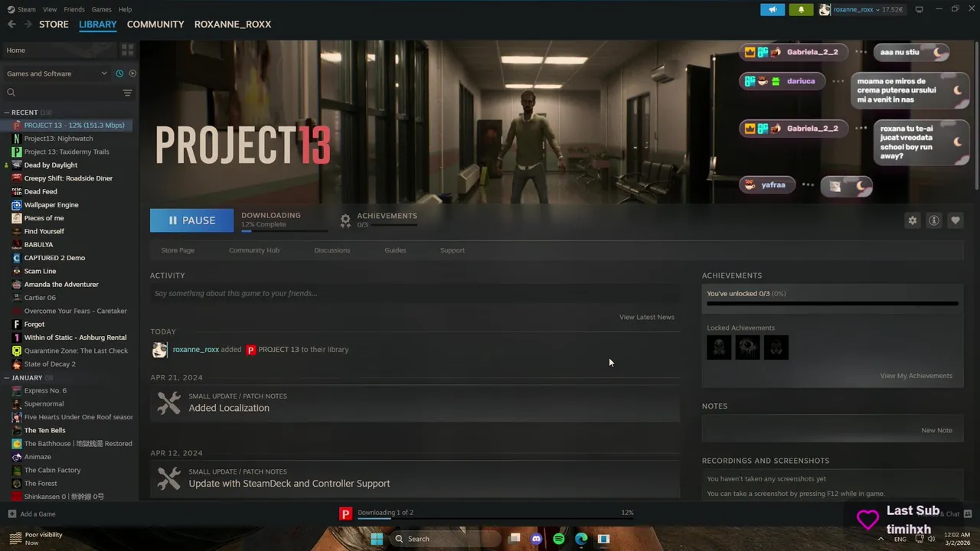The image size is (980, 551).
Task: Go to the COMMUNITY tab
Action: [x=155, y=24]
